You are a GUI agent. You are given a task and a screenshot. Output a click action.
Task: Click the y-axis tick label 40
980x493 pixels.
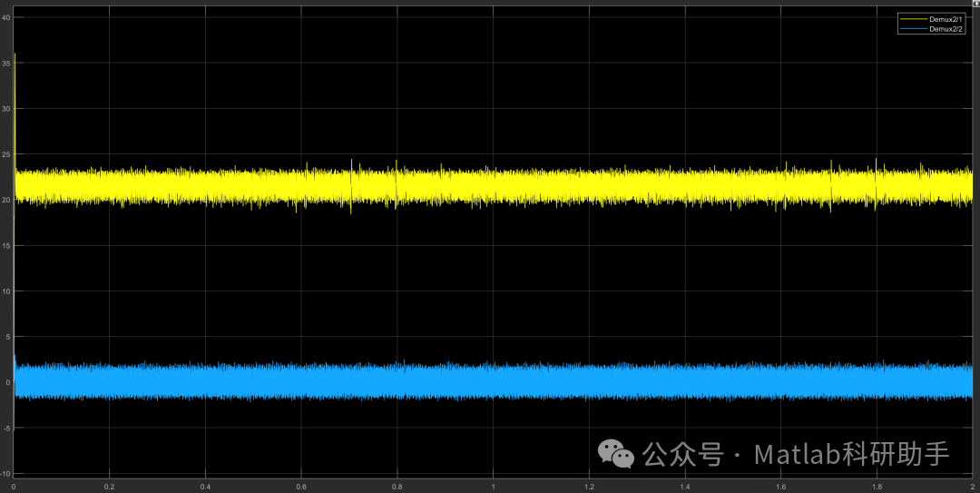5,17
